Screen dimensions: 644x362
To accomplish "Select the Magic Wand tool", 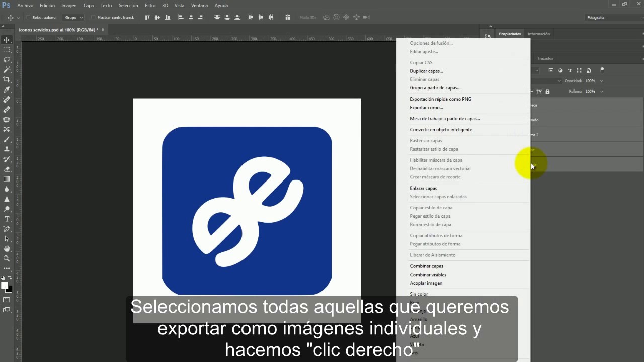I will point(7,69).
